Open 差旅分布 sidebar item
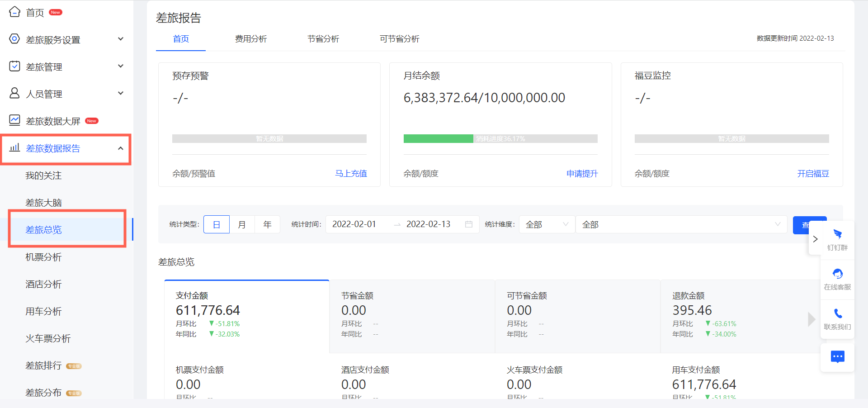868x408 pixels. pos(43,393)
